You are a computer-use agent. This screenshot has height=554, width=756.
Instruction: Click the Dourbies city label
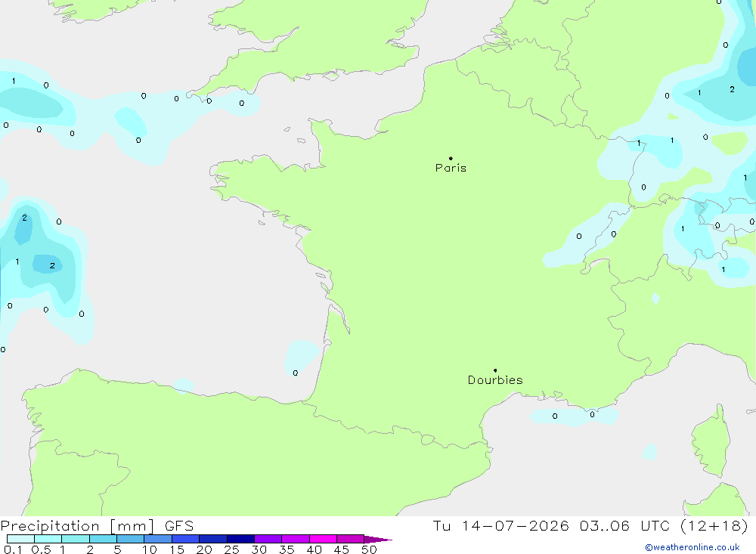coord(495,380)
